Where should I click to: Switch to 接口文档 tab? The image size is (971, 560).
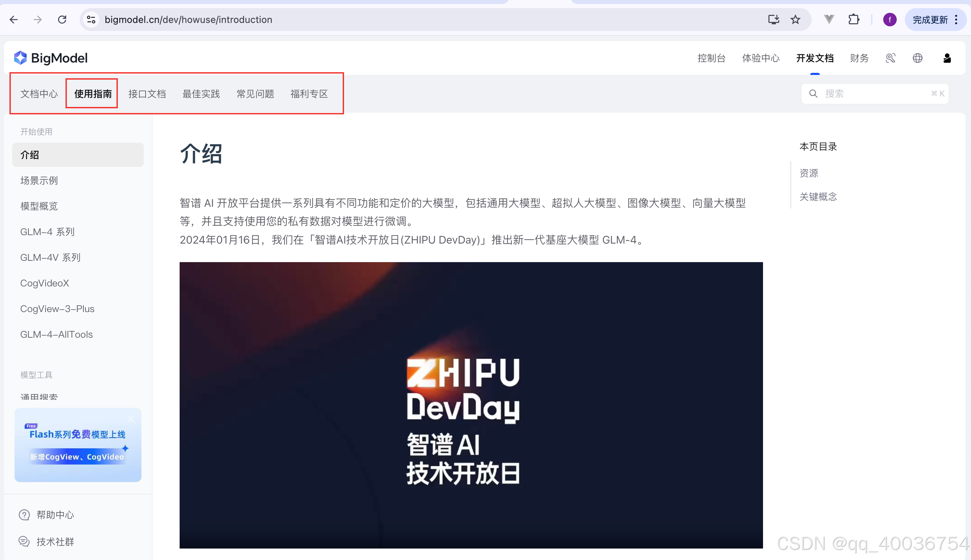(x=147, y=94)
